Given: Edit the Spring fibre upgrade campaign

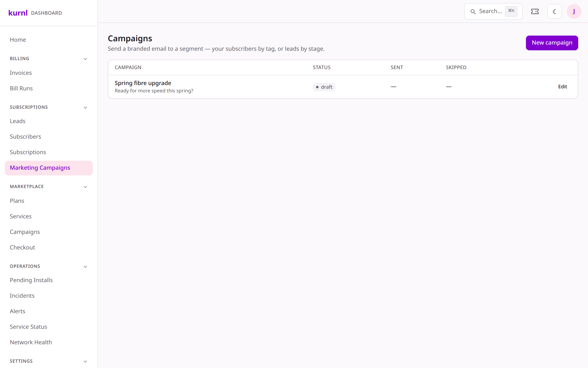Looking at the screenshot, I should click(x=562, y=87).
